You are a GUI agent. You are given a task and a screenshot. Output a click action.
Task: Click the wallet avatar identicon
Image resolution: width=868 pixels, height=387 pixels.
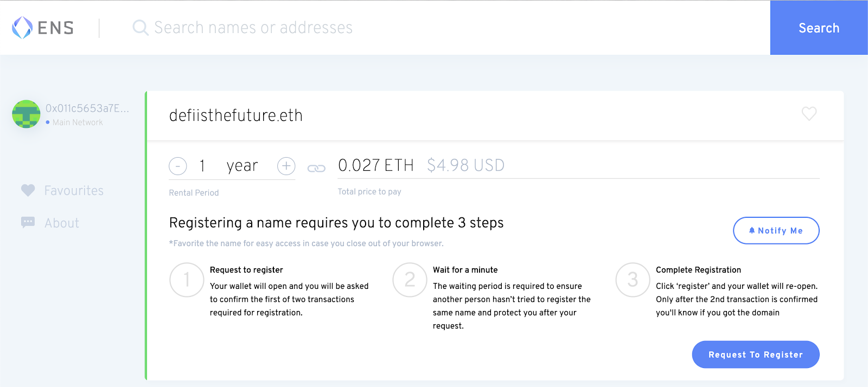[26, 114]
